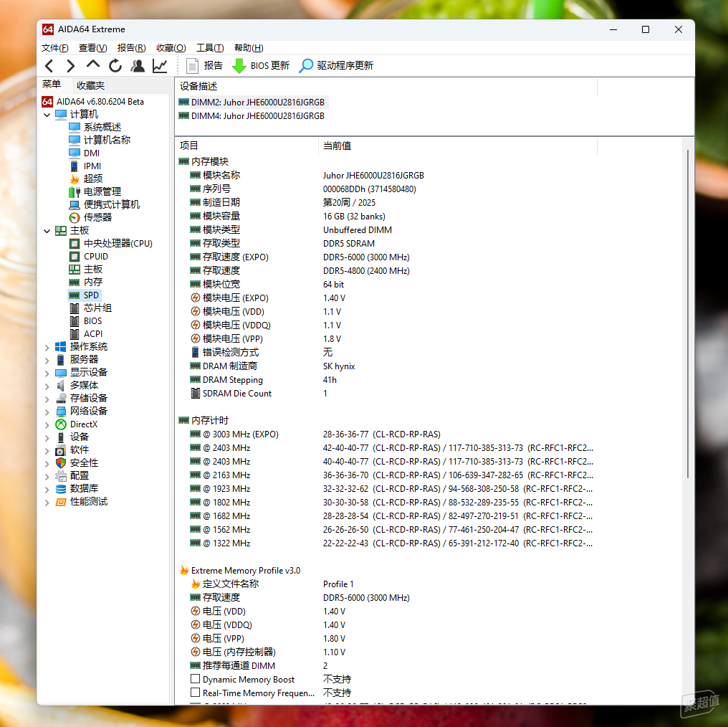Select the 安全性 shield icon
The height and width of the screenshot is (727, 728).
pyautogui.click(x=60, y=462)
